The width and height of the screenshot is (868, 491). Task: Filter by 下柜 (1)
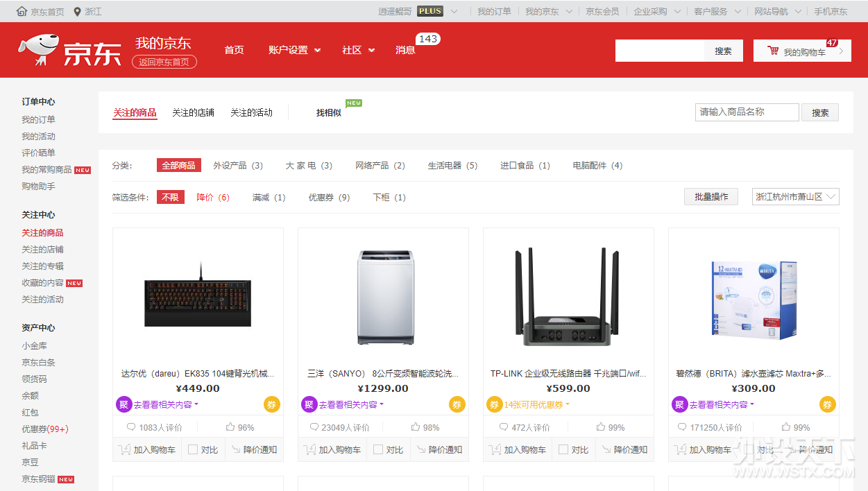click(x=389, y=198)
